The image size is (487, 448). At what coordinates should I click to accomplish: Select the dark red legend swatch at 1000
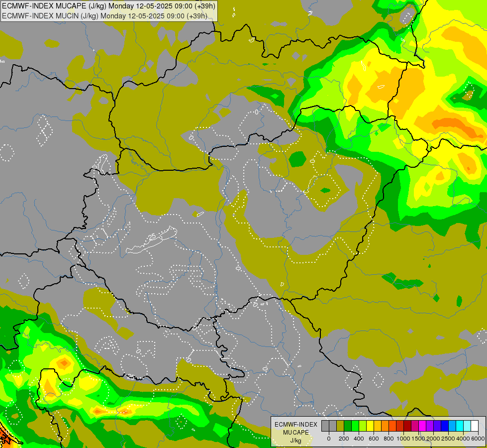(407, 426)
